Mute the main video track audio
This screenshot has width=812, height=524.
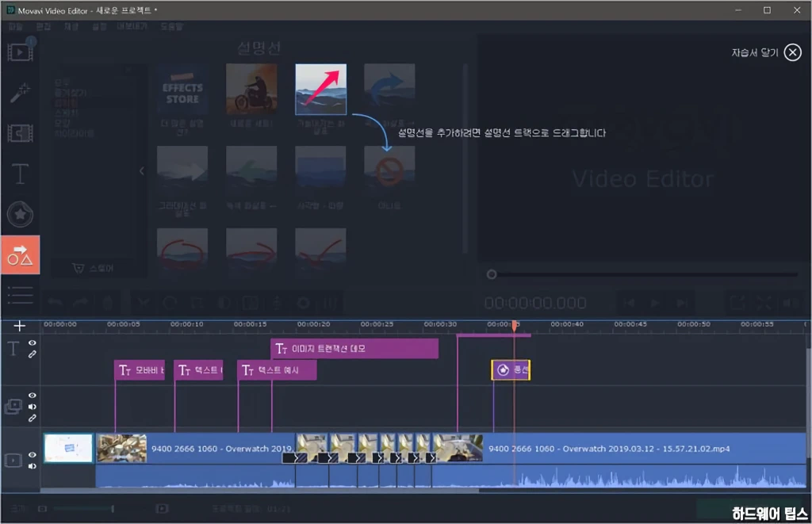[33, 466]
